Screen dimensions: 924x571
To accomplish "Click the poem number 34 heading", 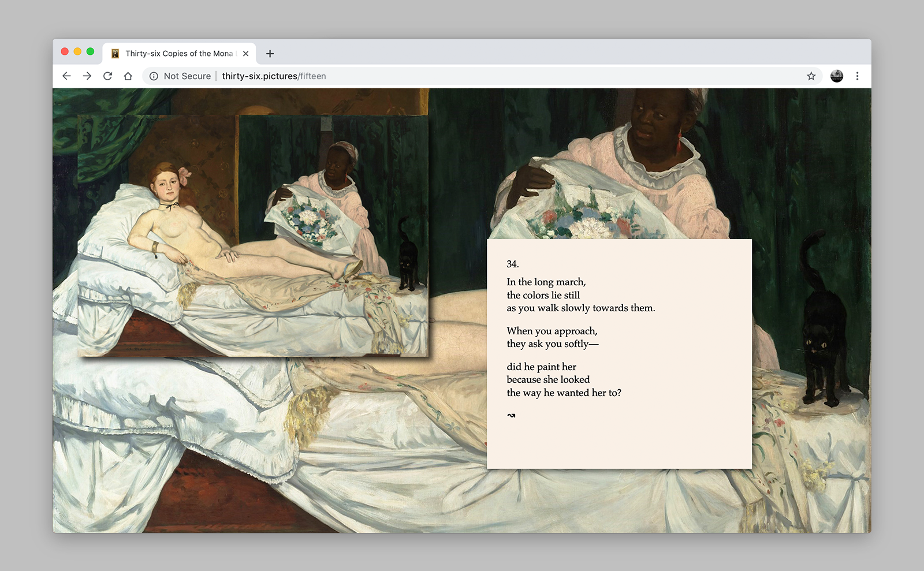I will [x=513, y=264].
